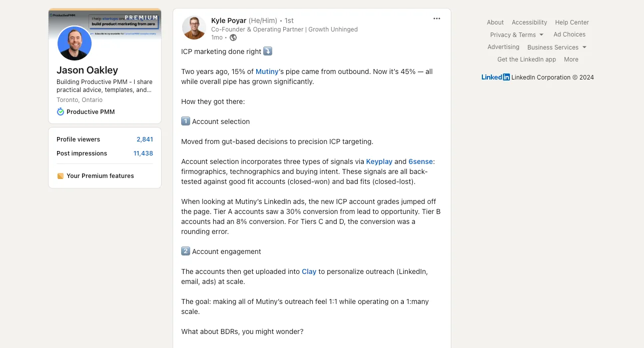The image size is (644, 348).
Task: Open Your Premium features
Action: (100, 176)
